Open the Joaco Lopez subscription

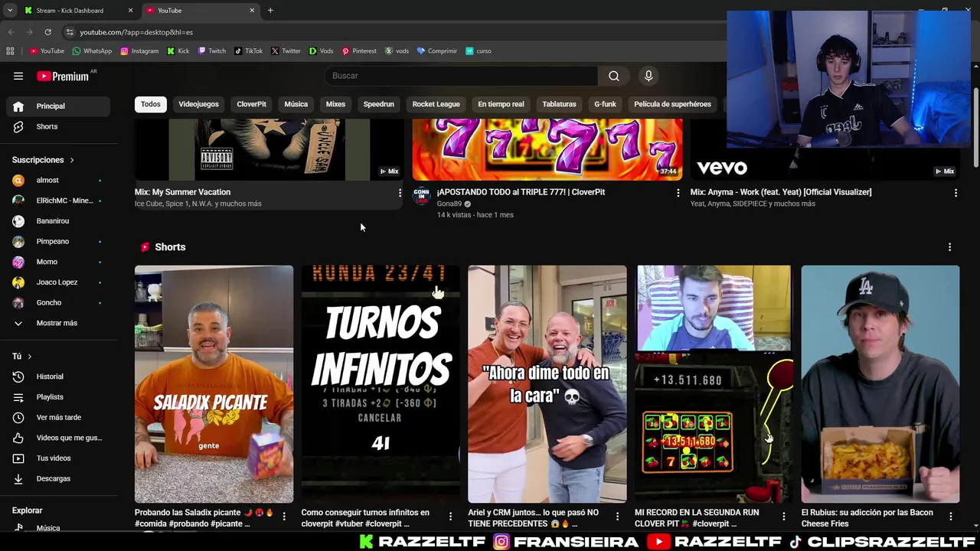(x=57, y=282)
